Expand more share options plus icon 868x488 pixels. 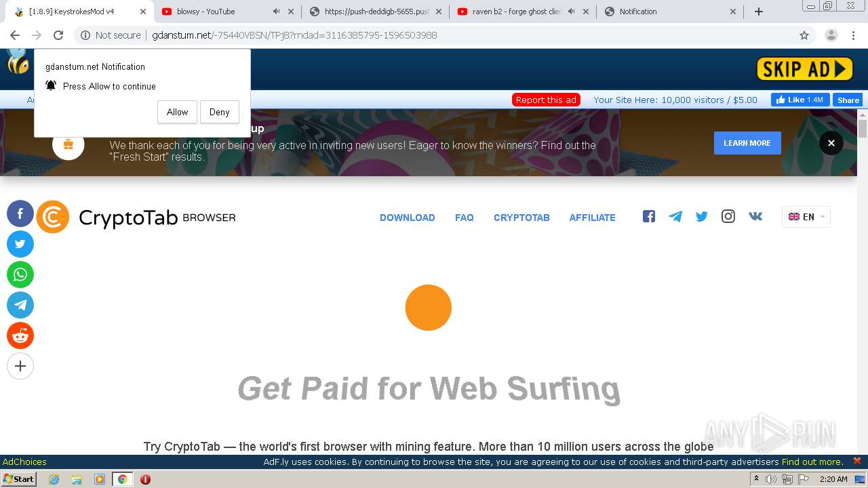[x=20, y=366]
